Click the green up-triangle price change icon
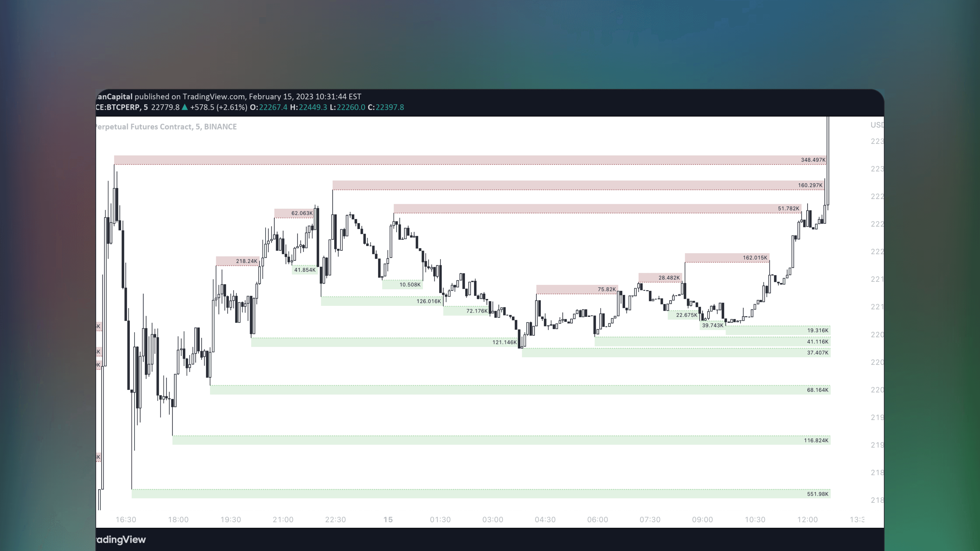Screen dimensions: 980x551 185,107
